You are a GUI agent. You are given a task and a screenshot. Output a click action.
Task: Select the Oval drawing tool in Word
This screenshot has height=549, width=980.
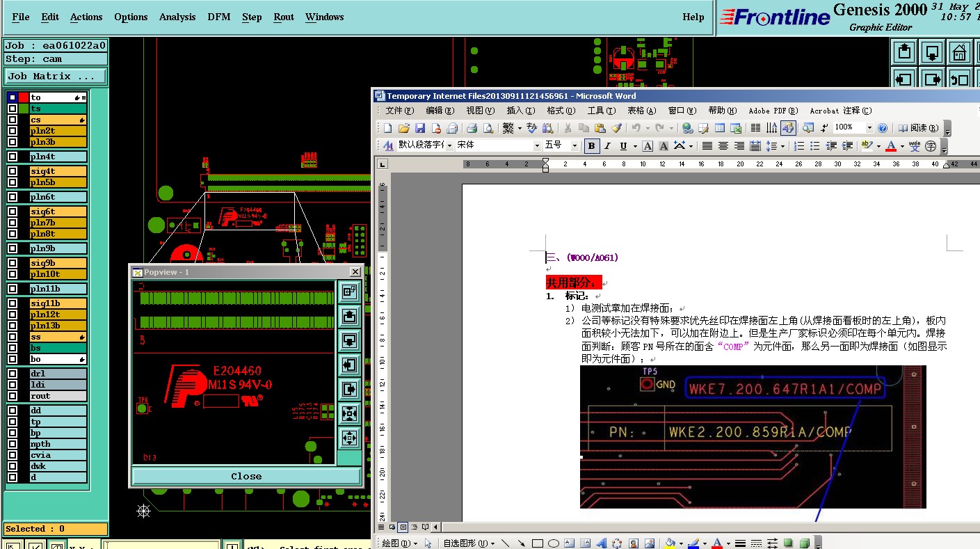click(554, 543)
